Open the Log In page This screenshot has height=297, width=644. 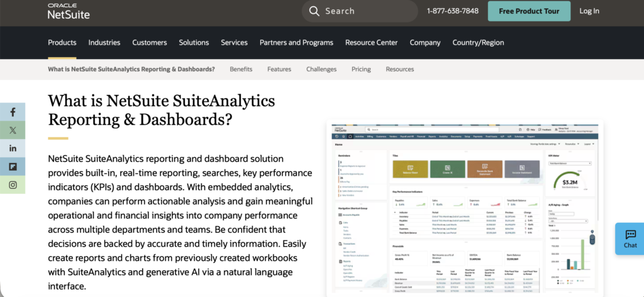pyautogui.click(x=589, y=11)
